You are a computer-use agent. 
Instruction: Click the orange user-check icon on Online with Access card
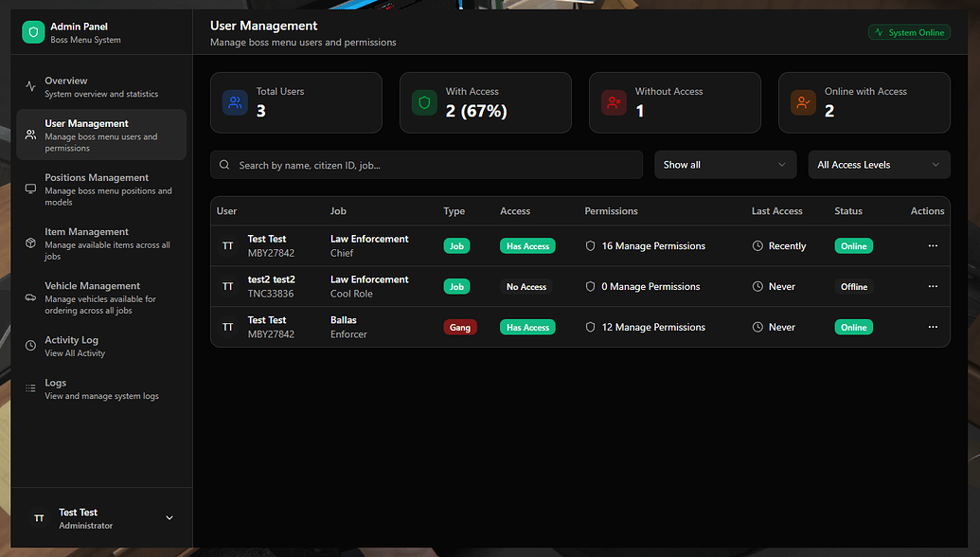point(803,102)
